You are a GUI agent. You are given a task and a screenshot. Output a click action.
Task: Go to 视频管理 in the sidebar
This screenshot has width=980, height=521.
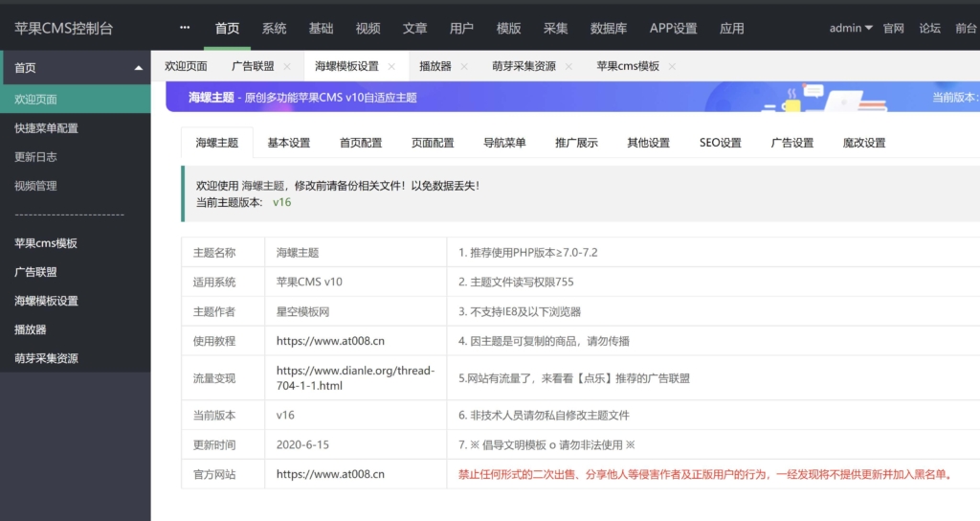(35, 185)
